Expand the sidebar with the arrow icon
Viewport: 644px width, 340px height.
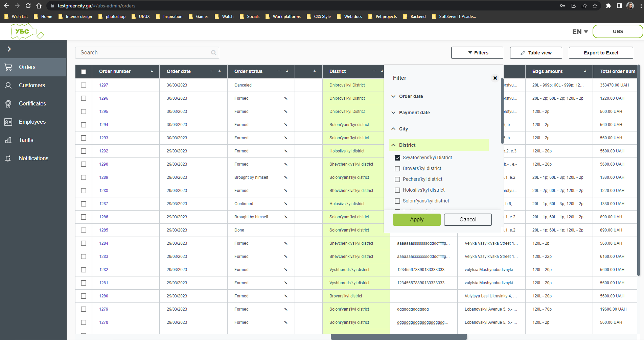(x=8, y=49)
